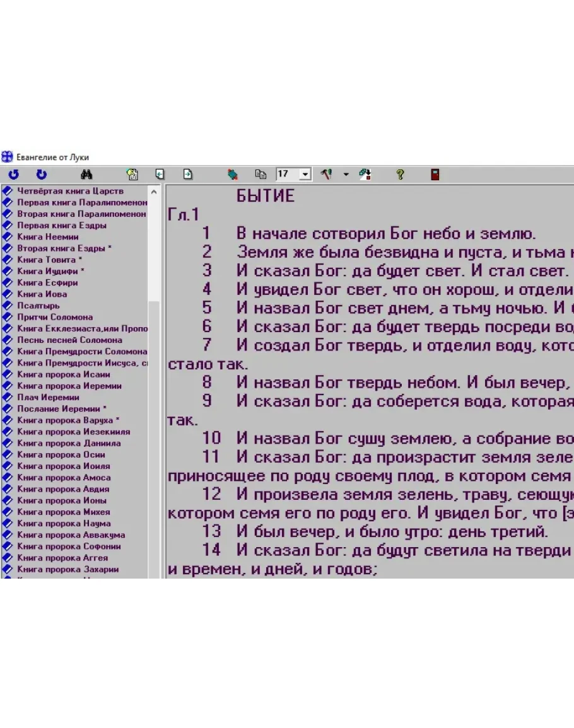Click the red exit door icon
Image resolution: width=574 pixels, height=728 pixels.
[x=435, y=175]
